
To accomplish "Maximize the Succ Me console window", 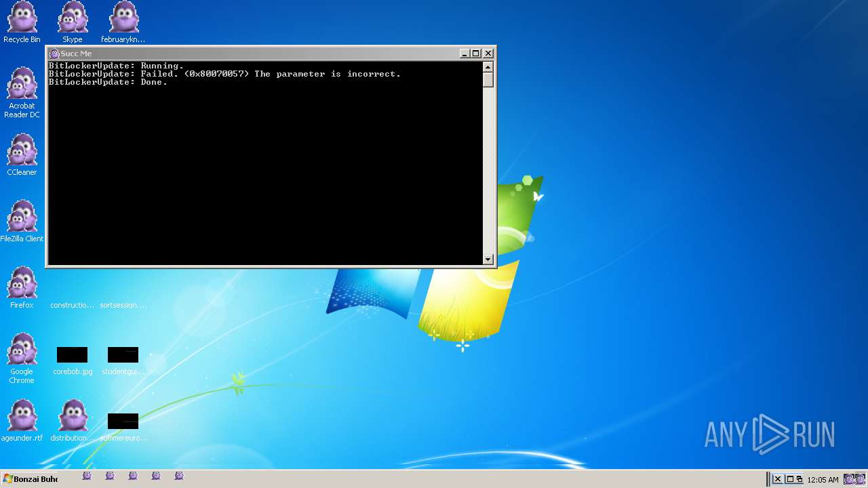I will click(x=475, y=54).
